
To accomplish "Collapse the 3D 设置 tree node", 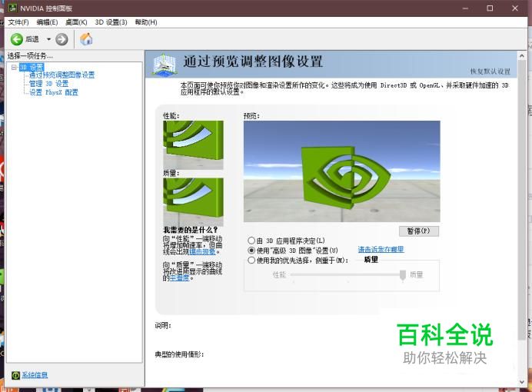I will [x=14, y=67].
